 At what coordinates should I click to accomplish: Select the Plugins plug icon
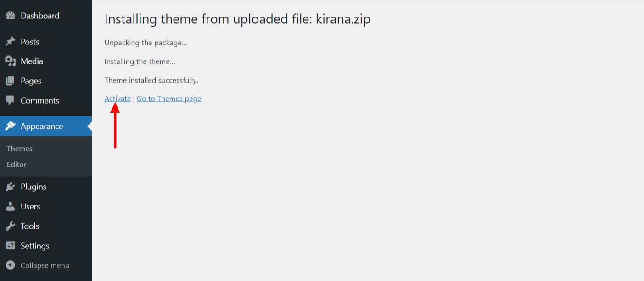point(11,187)
